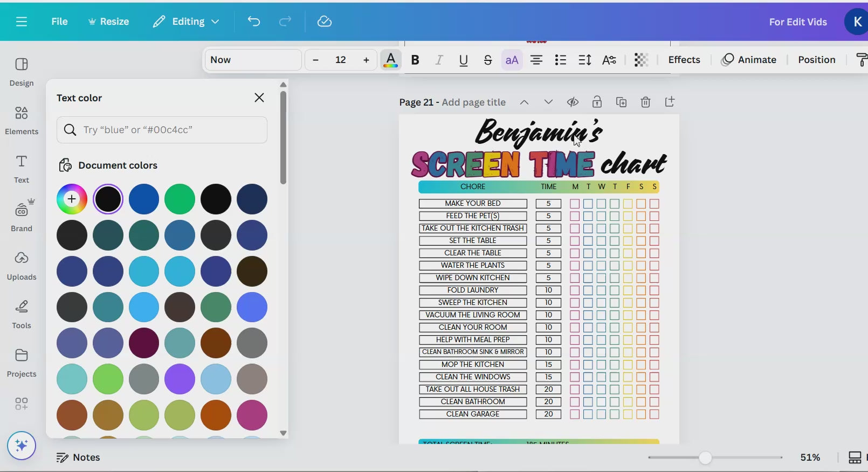The image size is (868, 472).
Task: Click the move page down chevron
Action: point(548,102)
